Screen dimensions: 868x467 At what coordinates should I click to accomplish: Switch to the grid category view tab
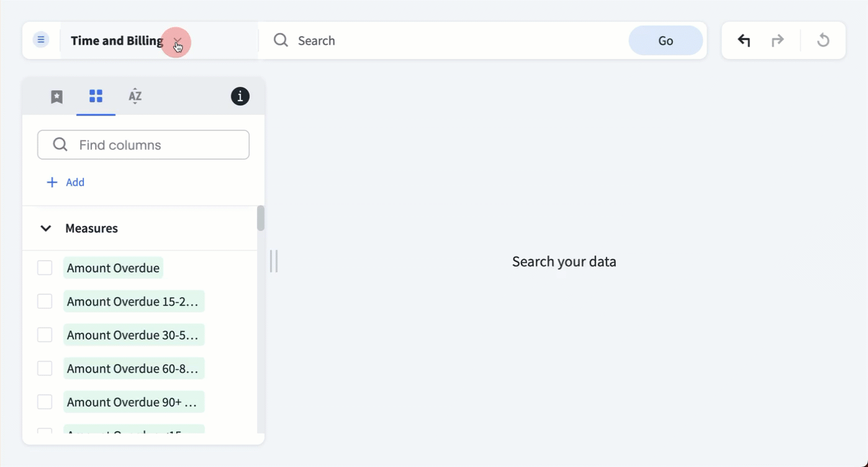96,96
